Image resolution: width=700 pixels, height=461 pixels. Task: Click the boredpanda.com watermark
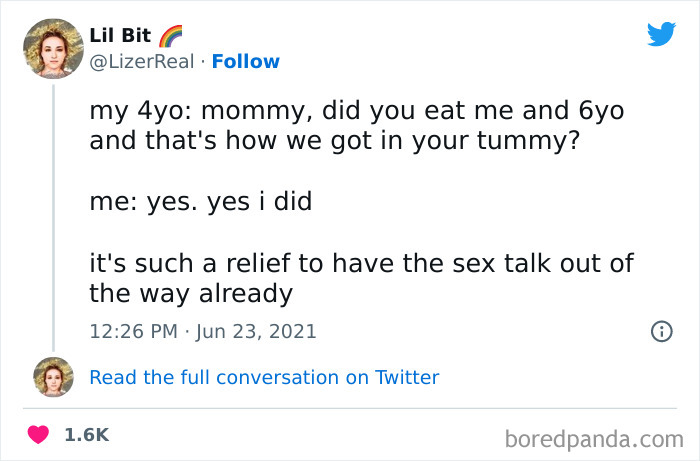pyautogui.click(x=592, y=437)
